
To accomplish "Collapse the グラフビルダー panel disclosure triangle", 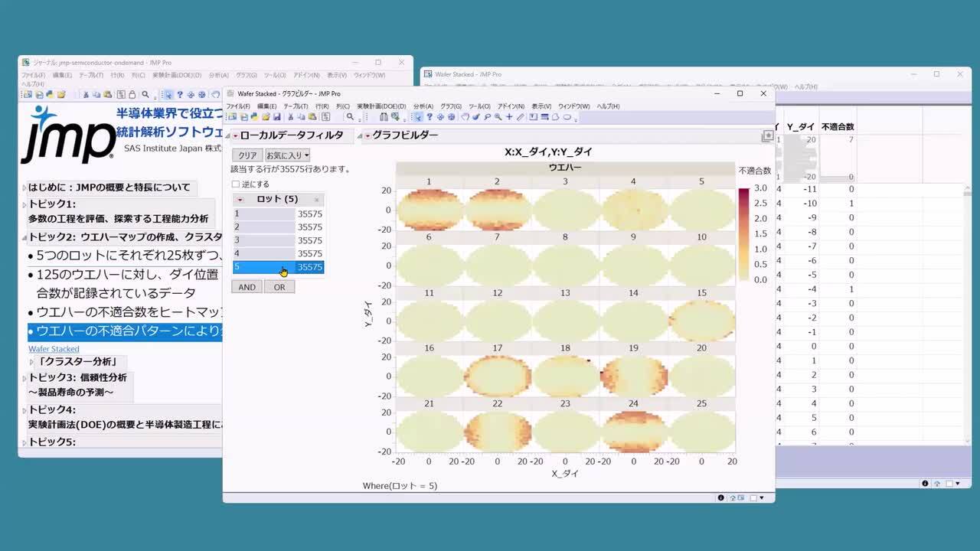I will point(360,136).
